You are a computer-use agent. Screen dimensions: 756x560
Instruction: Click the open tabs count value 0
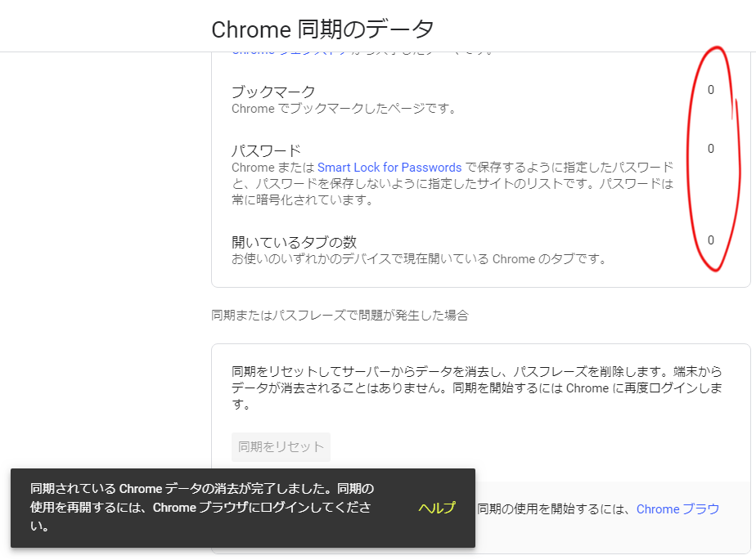[711, 240]
